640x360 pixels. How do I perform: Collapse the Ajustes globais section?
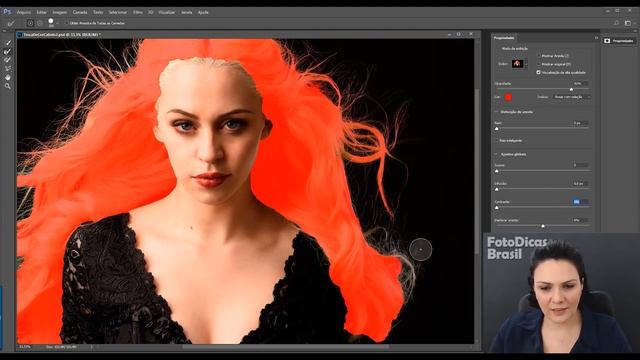click(496, 154)
